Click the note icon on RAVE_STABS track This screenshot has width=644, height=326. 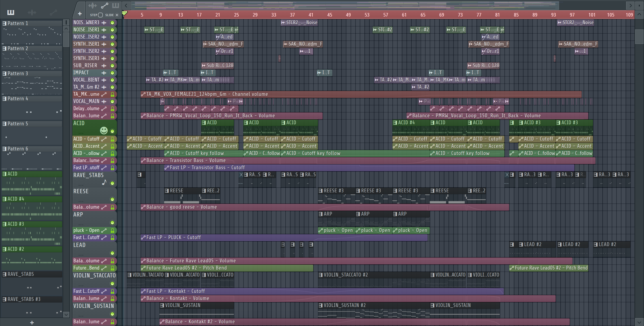[104, 182]
